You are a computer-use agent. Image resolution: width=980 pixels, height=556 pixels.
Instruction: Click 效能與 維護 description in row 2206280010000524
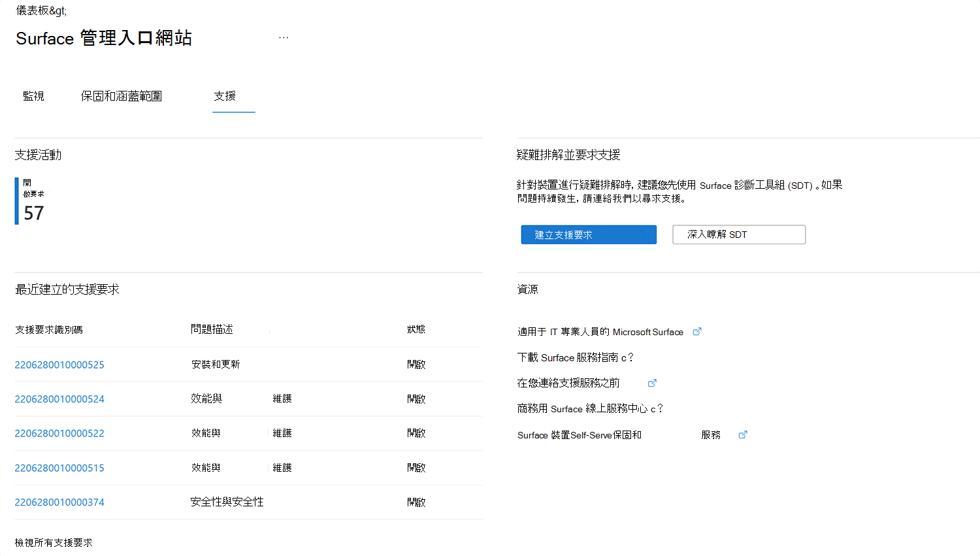pos(241,399)
